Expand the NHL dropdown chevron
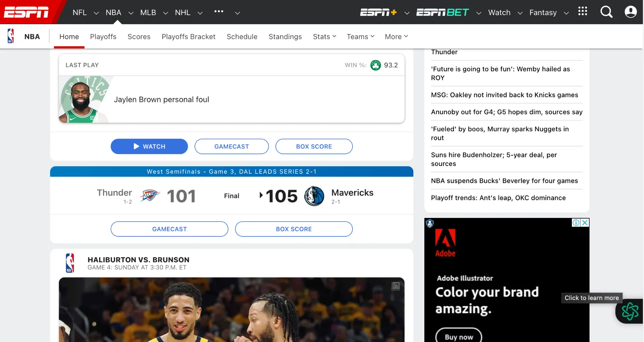Screen dimensions: 644x342 tap(200, 13)
